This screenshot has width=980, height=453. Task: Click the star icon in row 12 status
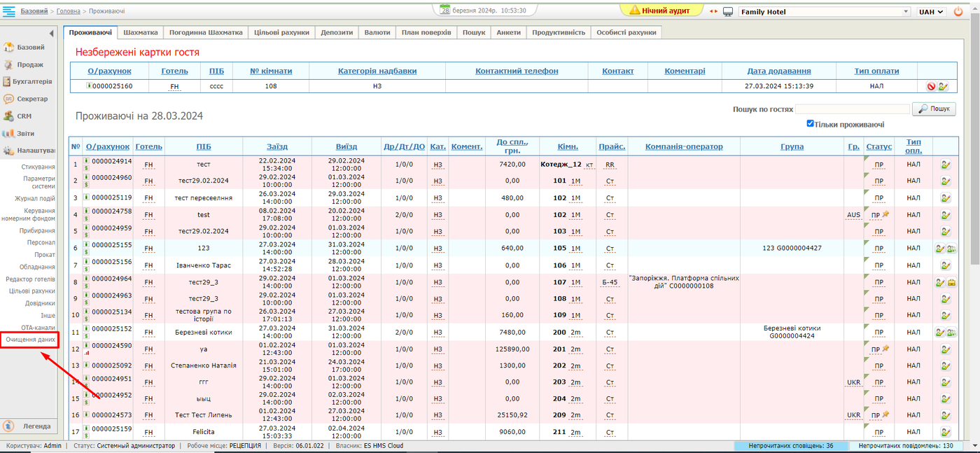click(x=885, y=349)
